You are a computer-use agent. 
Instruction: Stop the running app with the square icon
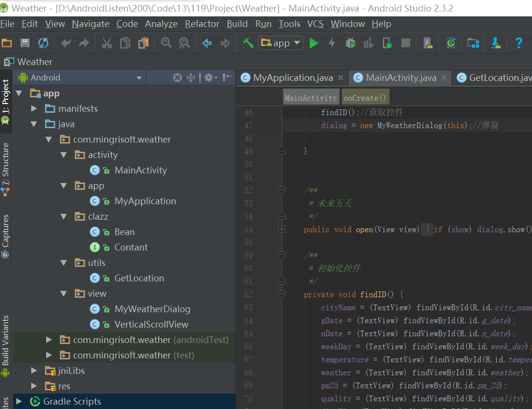[x=405, y=43]
